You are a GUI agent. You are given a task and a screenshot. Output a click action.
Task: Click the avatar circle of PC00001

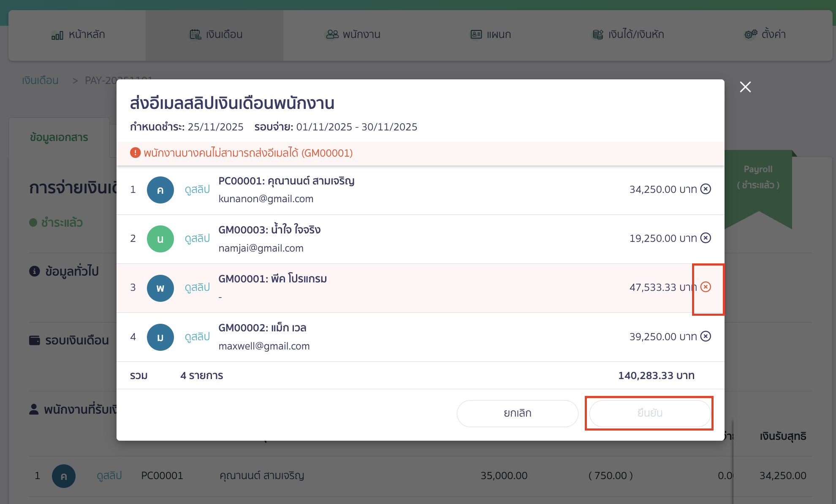[x=160, y=190]
